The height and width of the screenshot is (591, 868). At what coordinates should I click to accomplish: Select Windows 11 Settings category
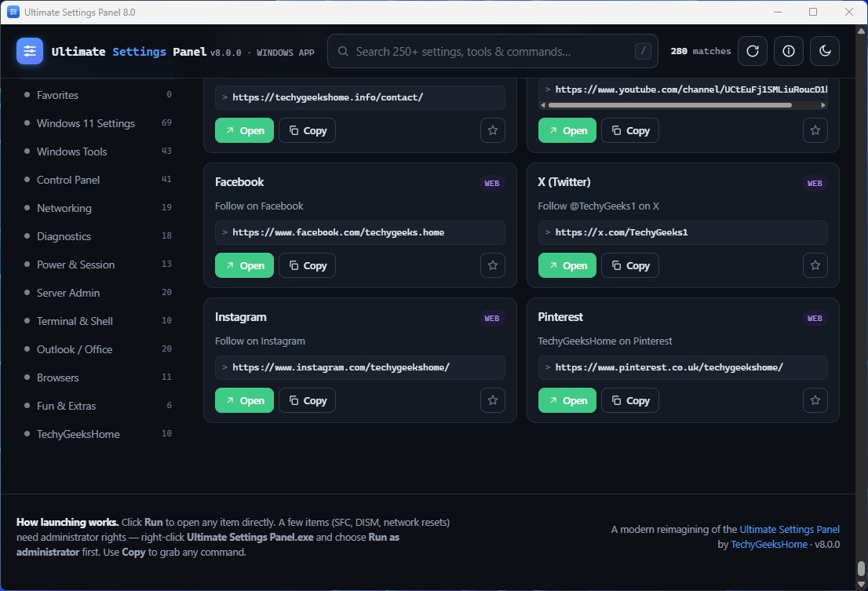(x=98, y=123)
